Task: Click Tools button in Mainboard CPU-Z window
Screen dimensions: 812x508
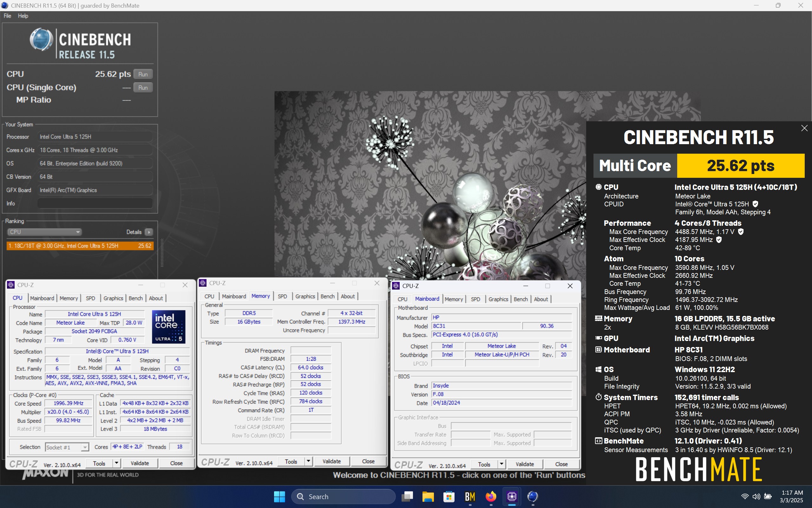Action: pos(484,464)
